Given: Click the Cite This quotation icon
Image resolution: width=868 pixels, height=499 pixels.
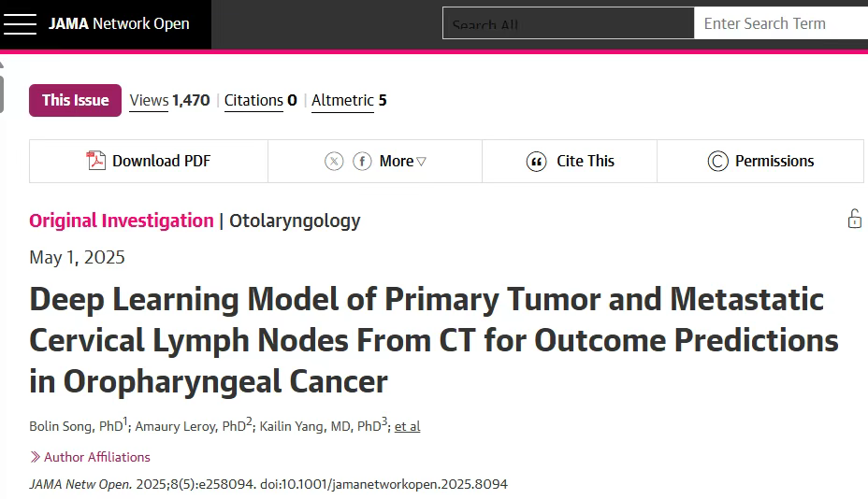Looking at the screenshot, I should click(536, 162).
